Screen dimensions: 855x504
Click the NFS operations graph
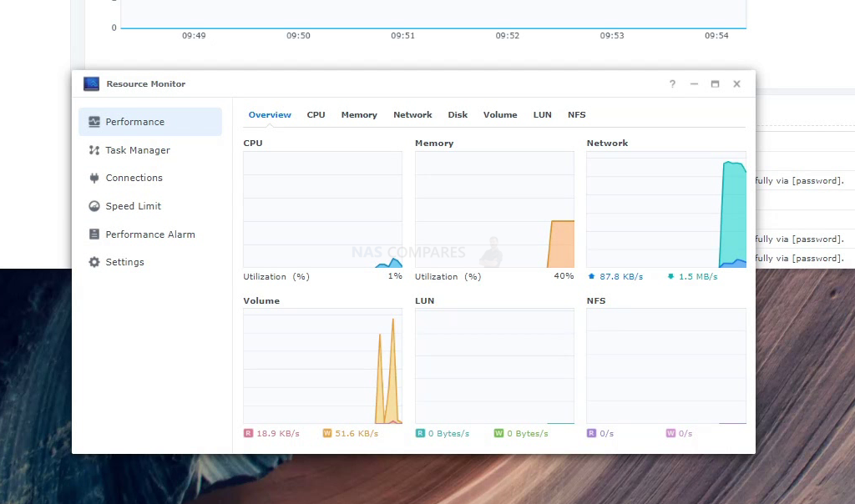(666, 366)
